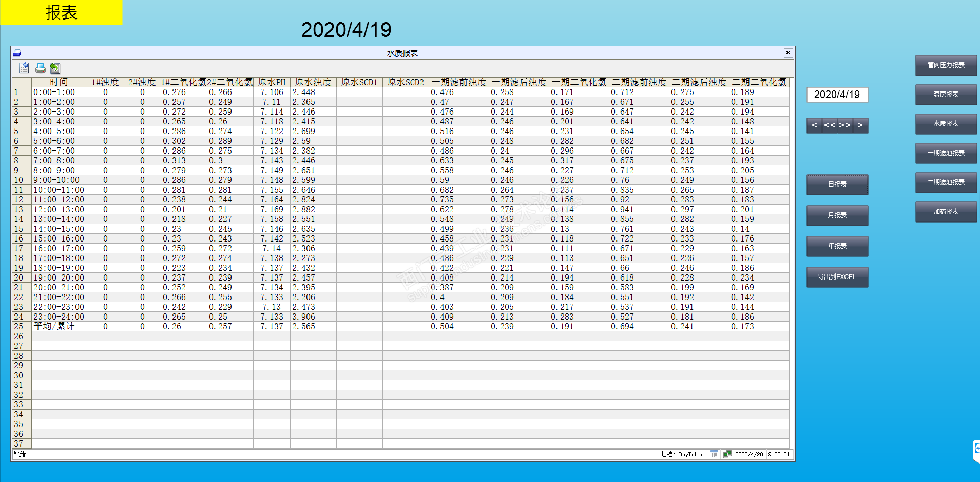980x482 pixels.
Task: Click the "<" previous date button
Action: click(x=814, y=125)
